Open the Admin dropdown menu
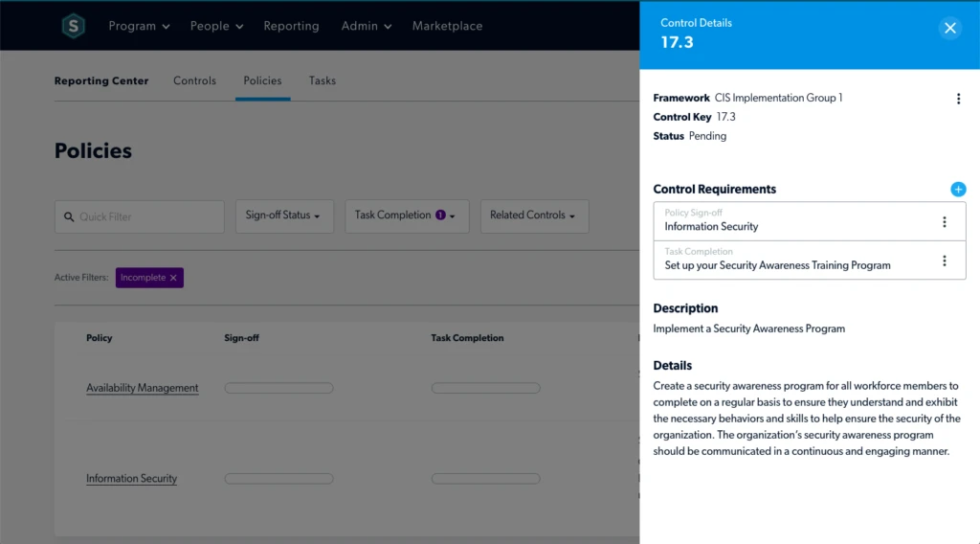Viewport: 980px width, 544px height. [x=366, y=27]
